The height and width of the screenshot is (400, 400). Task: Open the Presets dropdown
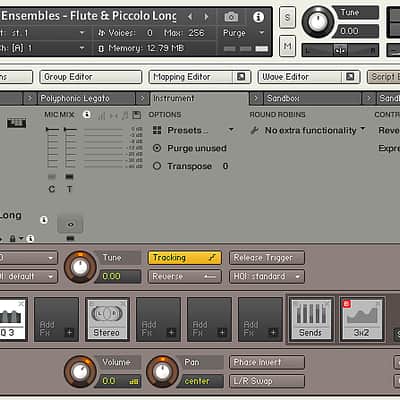tap(231, 130)
